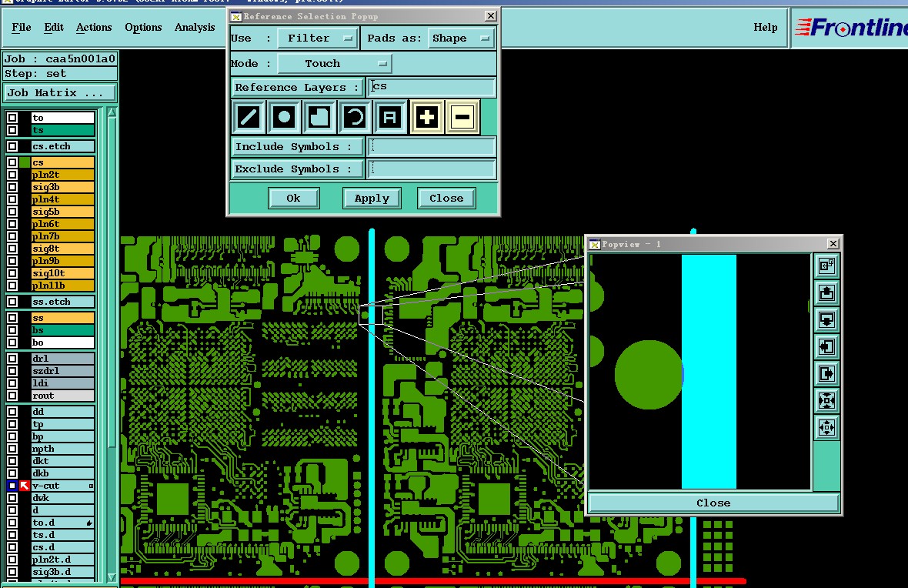Screen dimensions: 908x588
Task: Click the hand icon on to.d row
Action: 89,523
